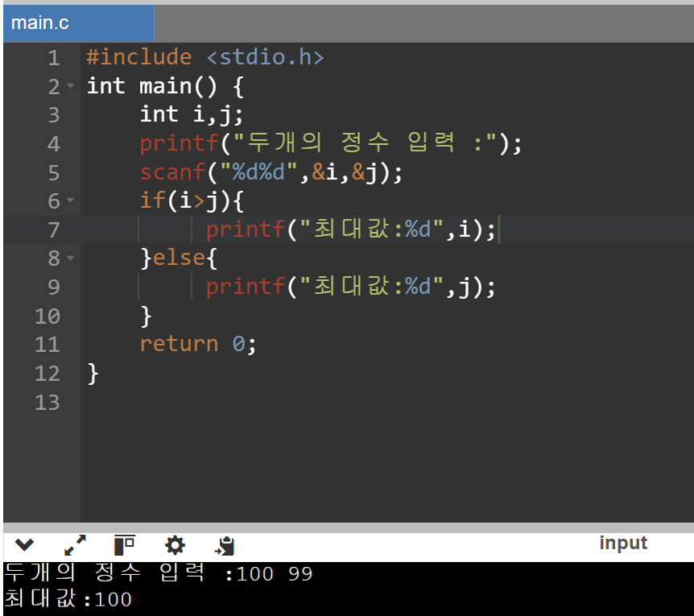Click the }else{ keyword line
Screen dimensions: 694x616
tap(179, 258)
